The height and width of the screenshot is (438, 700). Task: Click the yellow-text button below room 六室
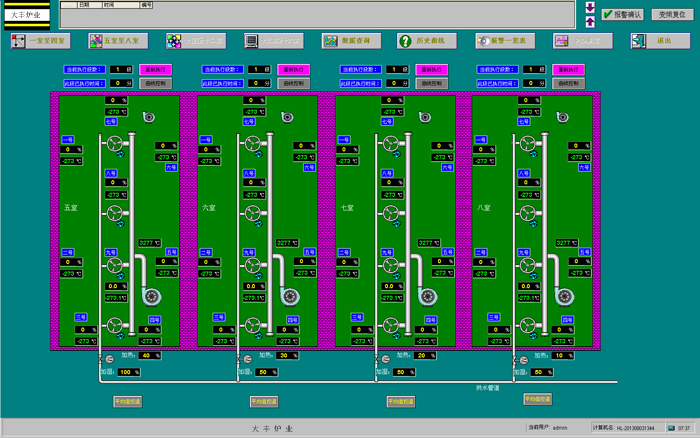pos(264,401)
